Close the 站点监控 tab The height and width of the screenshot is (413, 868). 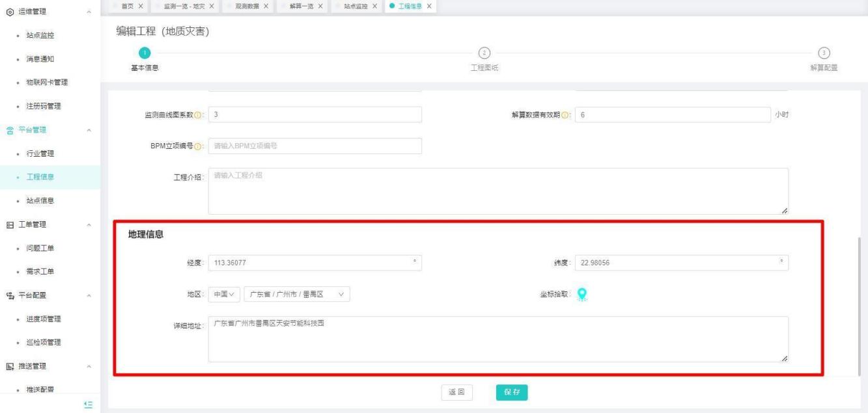click(374, 7)
